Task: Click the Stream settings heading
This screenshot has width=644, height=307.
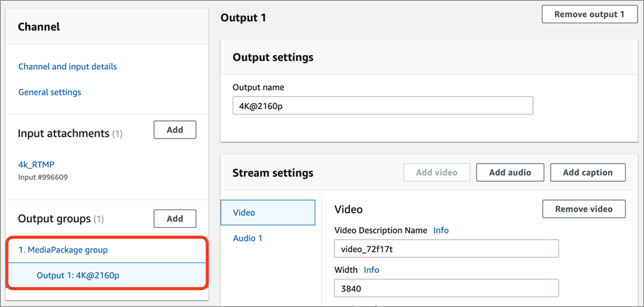Action: [273, 173]
